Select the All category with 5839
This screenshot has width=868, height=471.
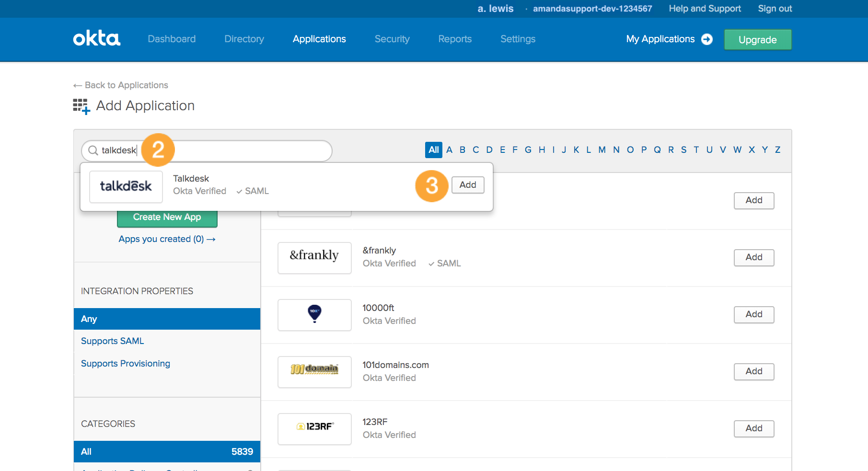[x=167, y=452]
